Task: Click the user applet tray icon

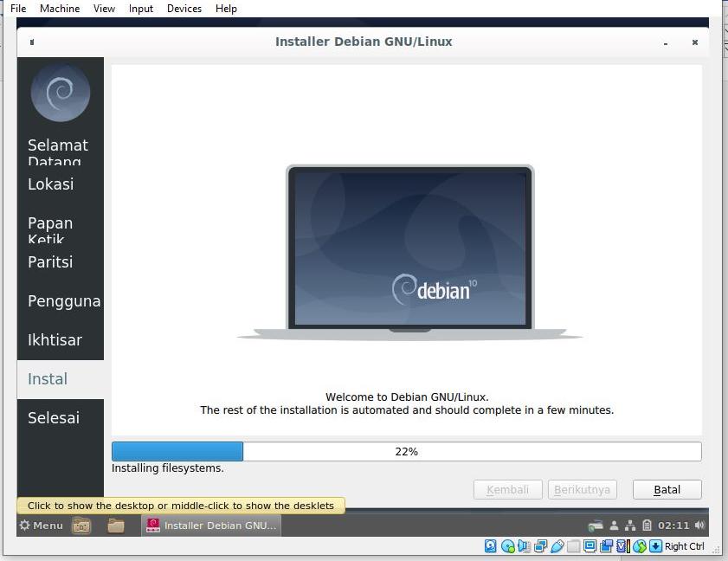Action: [614, 526]
